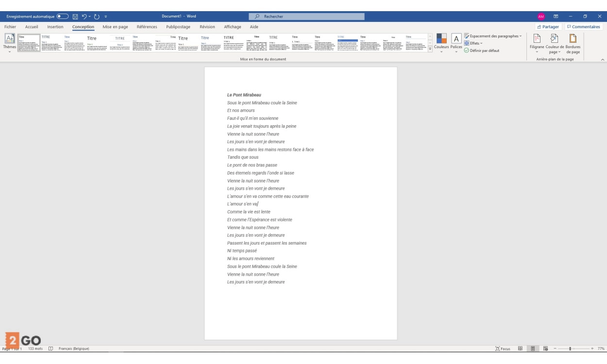Click in the Rechercher search box
607x364 pixels.
click(x=306, y=17)
